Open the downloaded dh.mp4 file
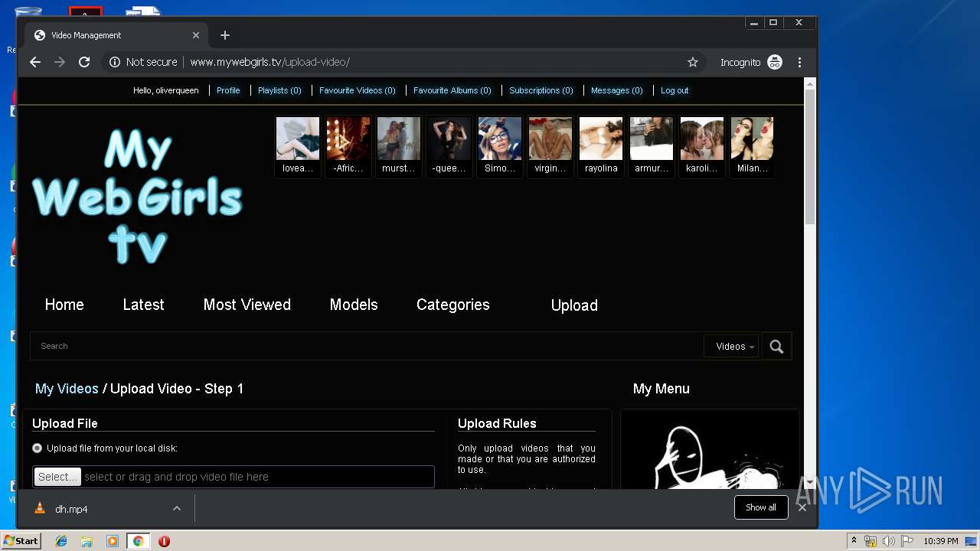The image size is (980, 551). click(71, 509)
